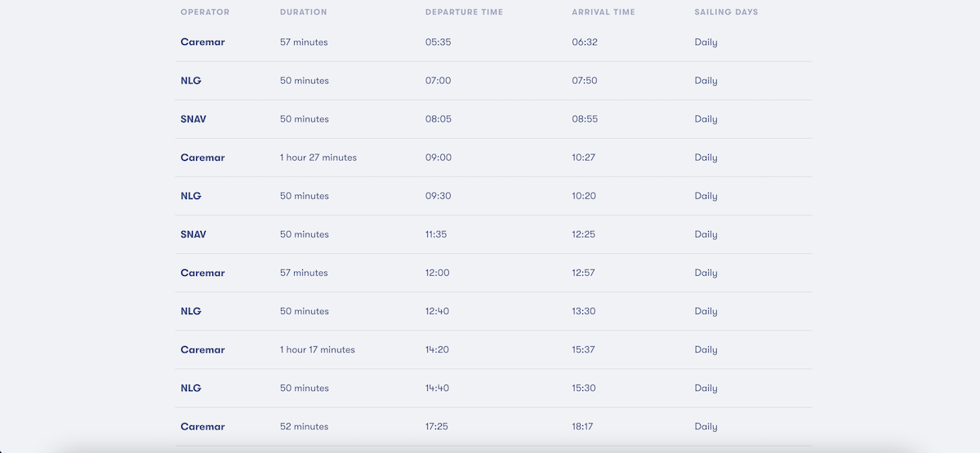Click the 13:30 arrival time cell

tap(585, 311)
